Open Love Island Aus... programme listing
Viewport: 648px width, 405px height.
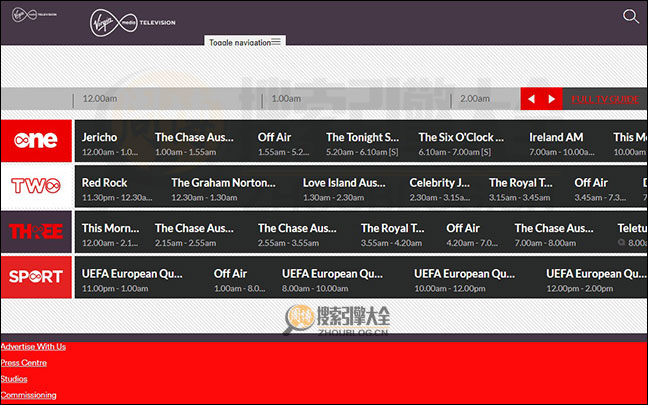click(344, 189)
